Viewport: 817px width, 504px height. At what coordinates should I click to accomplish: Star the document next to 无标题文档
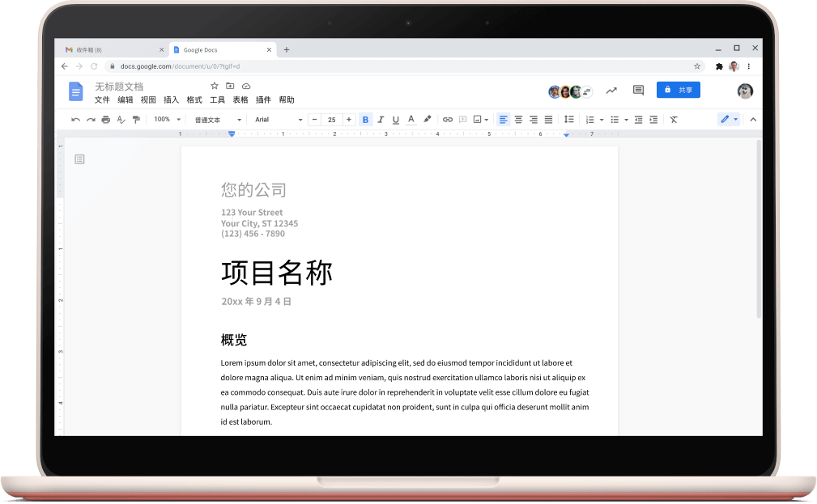click(214, 85)
